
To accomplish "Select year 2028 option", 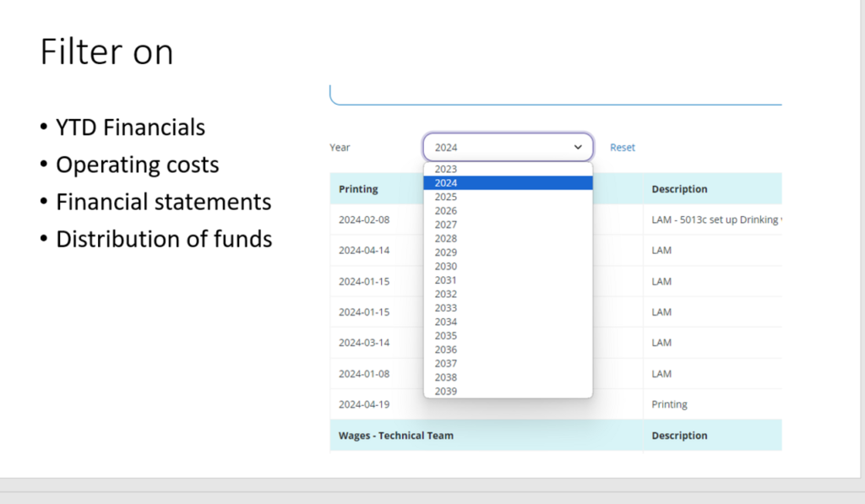I will tap(446, 239).
